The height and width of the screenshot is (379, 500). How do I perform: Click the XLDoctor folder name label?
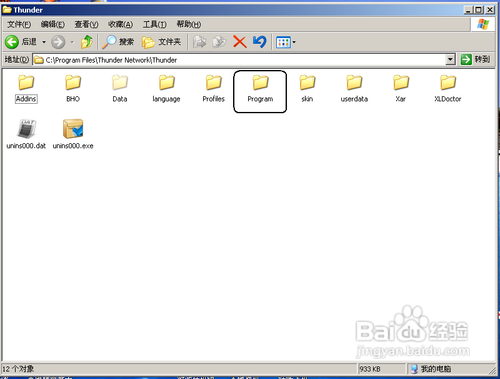pos(448,99)
